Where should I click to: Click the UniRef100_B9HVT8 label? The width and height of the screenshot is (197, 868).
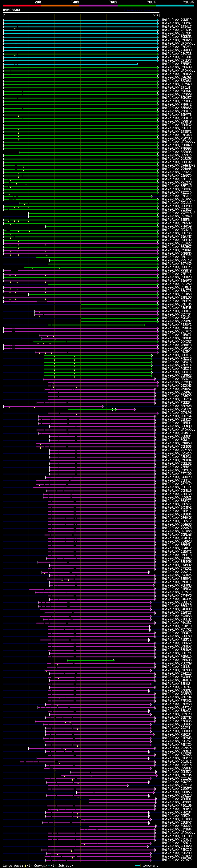[177, 115]
